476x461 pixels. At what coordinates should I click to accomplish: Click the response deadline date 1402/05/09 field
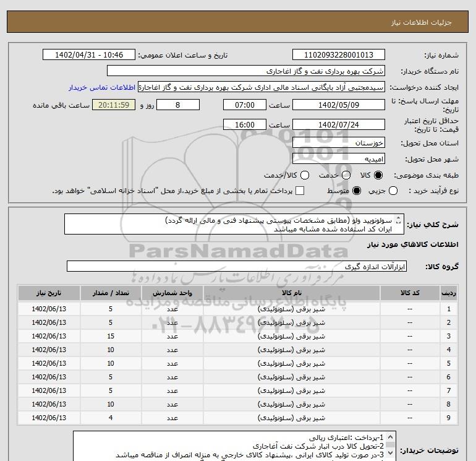[339, 105]
